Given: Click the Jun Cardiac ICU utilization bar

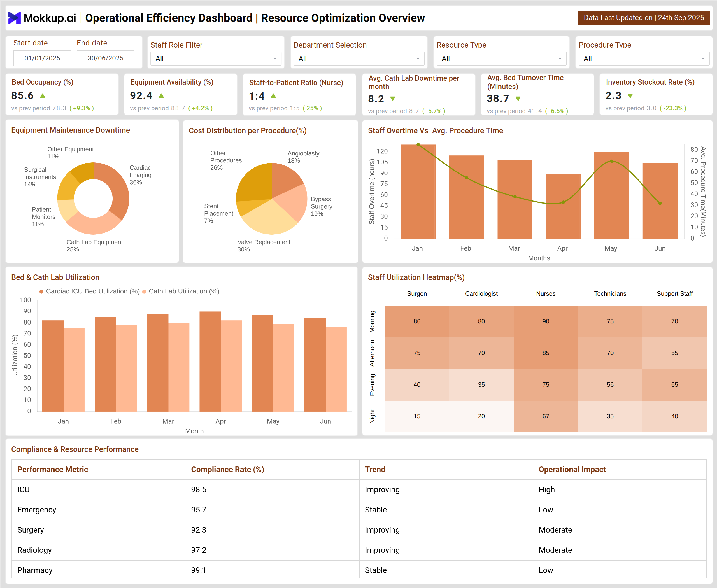Looking at the screenshot, I should [315, 365].
